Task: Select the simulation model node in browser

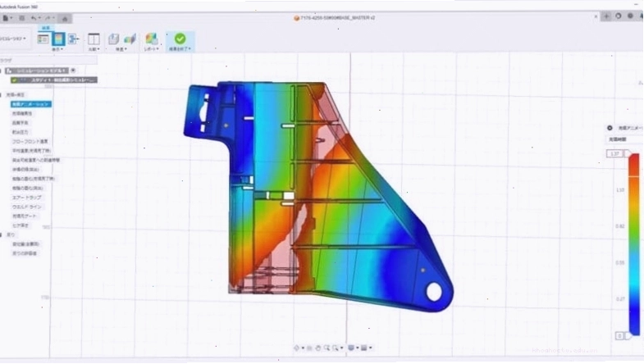Action: coord(37,71)
